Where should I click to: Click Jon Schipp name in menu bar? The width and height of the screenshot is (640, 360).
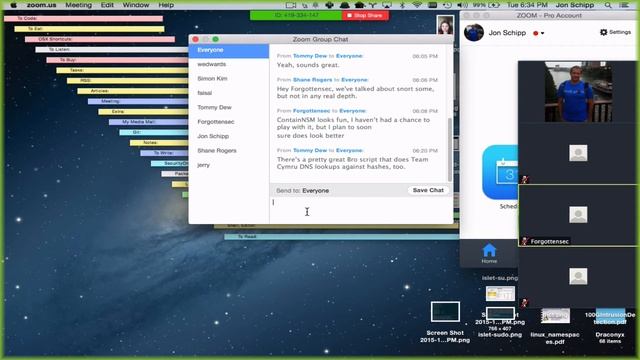pos(574,5)
